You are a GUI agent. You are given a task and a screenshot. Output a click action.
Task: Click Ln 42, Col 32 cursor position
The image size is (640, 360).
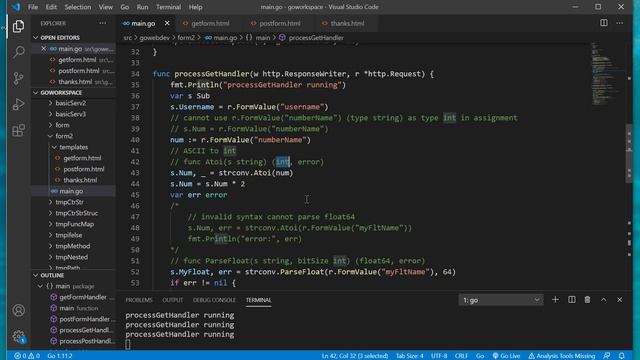355,356
